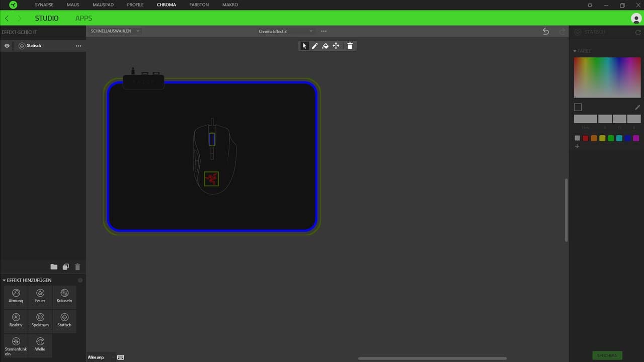The height and width of the screenshot is (362, 644).
Task: Click the Speichern button
Action: tap(607, 355)
